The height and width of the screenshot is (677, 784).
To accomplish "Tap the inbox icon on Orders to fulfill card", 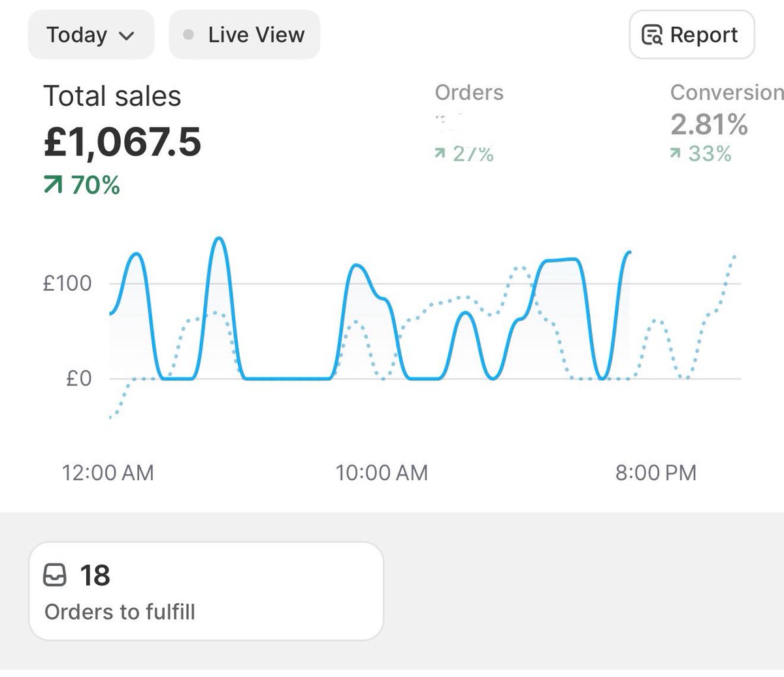I will pyautogui.click(x=57, y=576).
